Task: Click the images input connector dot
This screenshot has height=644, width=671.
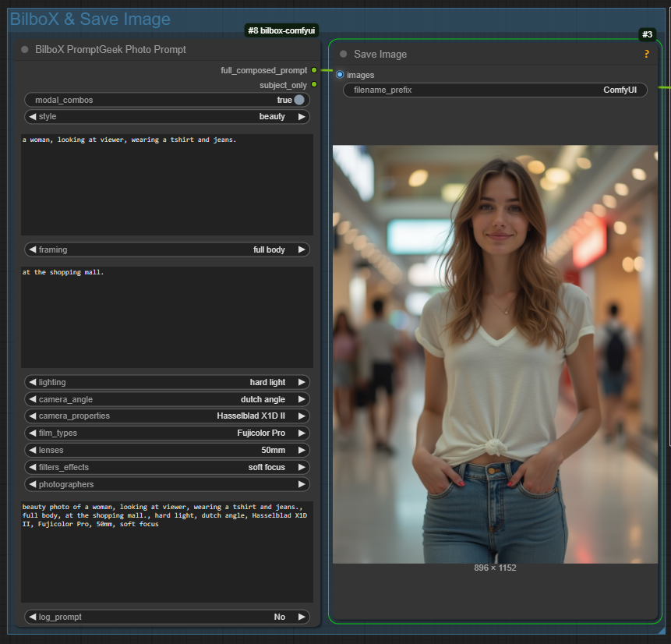Action: tap(340, 75)
